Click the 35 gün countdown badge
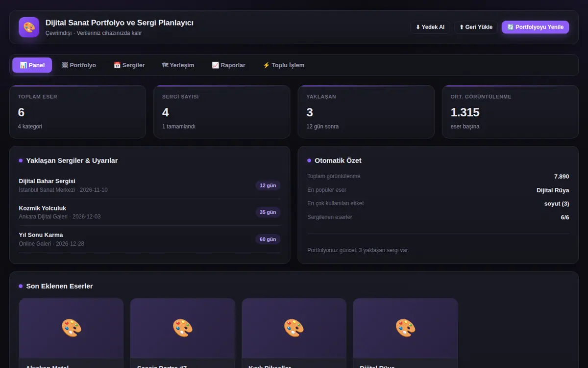 click(x=268, y=212)
